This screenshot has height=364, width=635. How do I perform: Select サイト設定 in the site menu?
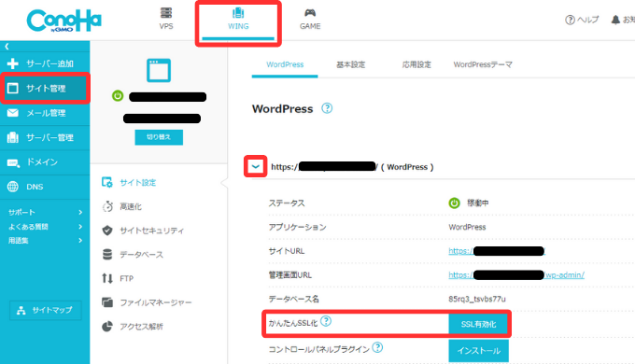tap(137, 183)
